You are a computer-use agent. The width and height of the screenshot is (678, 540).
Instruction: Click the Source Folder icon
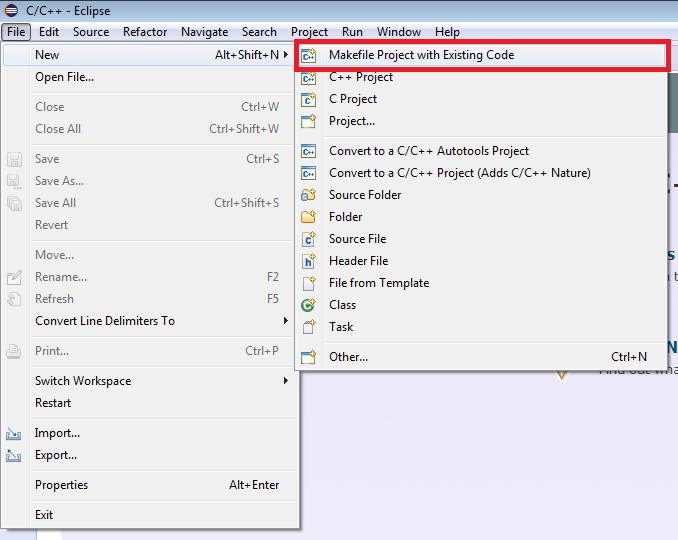[309, 195]
